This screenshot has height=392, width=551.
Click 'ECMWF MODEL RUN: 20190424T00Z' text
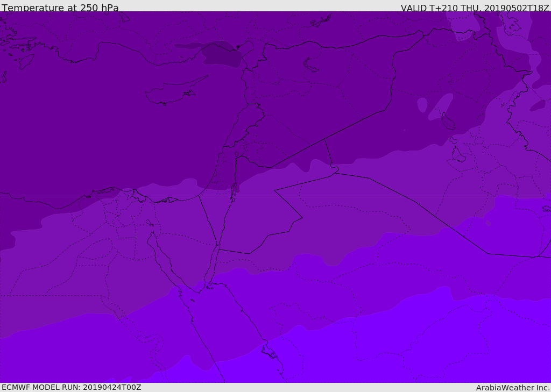(x=72, y=387)
